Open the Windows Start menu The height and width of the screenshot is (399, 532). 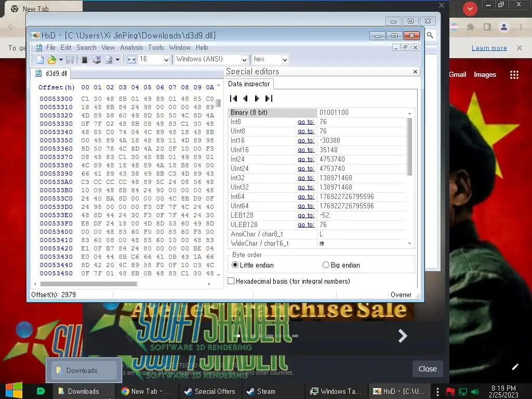[14, 391]
